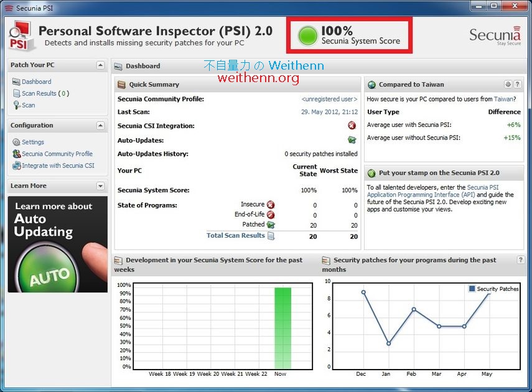Click the Apr data point on patches chart
Viewport: 532px width, 392px height.
tap(464, 327)
